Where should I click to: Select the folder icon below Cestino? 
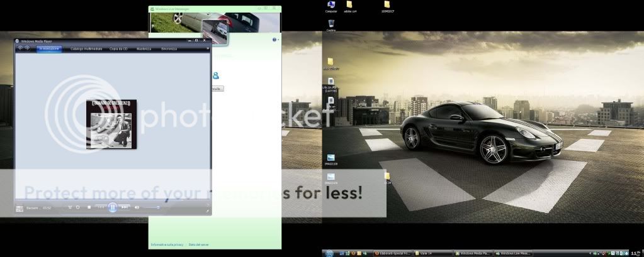(330, 64)
